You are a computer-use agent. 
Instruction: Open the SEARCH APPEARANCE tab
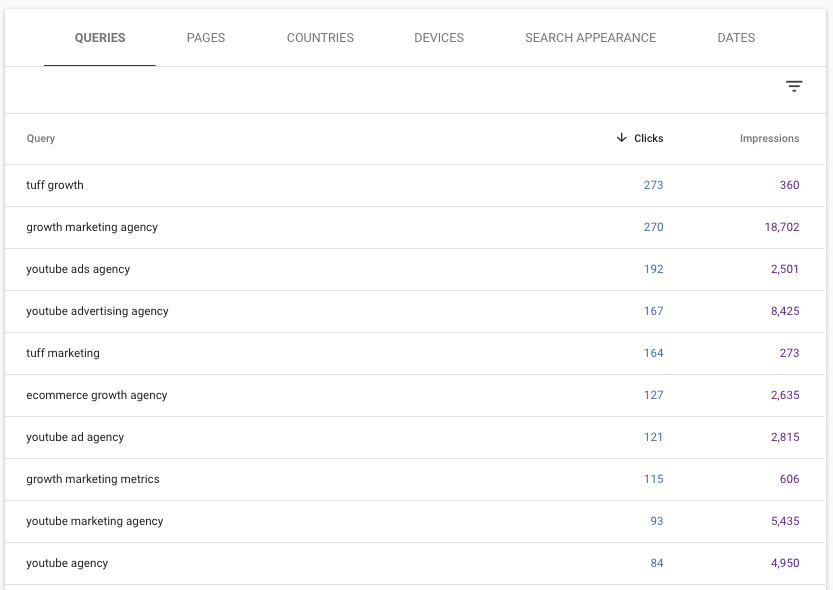tap(590, 37)
